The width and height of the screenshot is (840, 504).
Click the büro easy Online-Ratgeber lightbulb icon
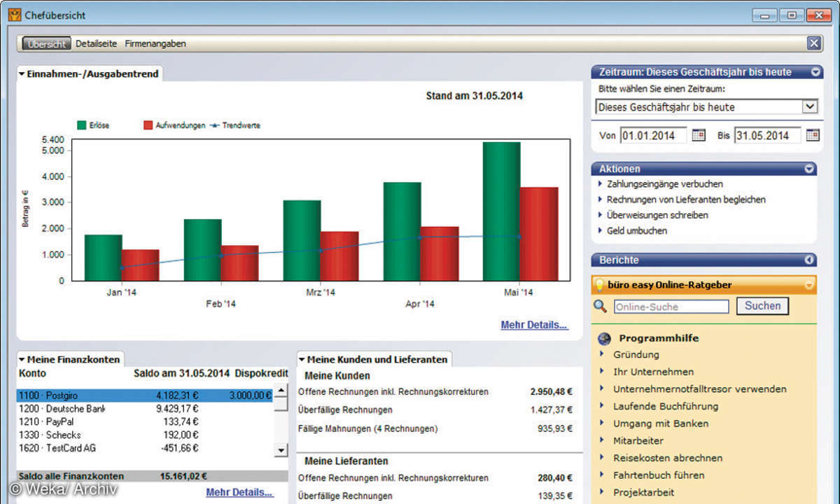point(599,285)
